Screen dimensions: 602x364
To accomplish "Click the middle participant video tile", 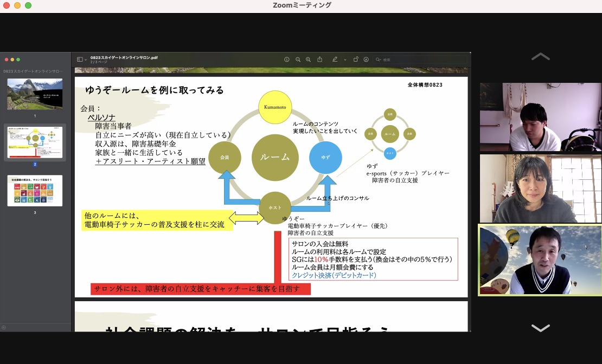I will (540, 188).
